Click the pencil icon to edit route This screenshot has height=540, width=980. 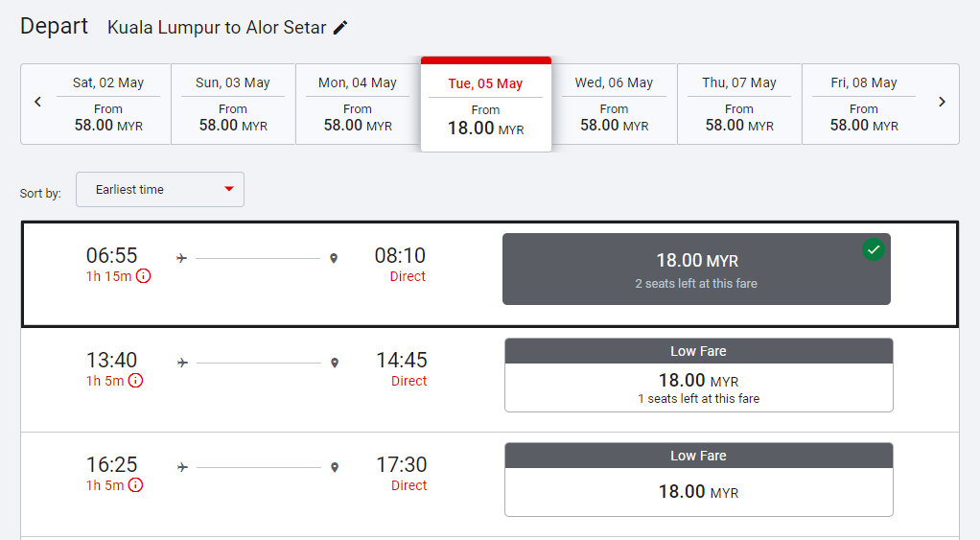tap(340, 28)
